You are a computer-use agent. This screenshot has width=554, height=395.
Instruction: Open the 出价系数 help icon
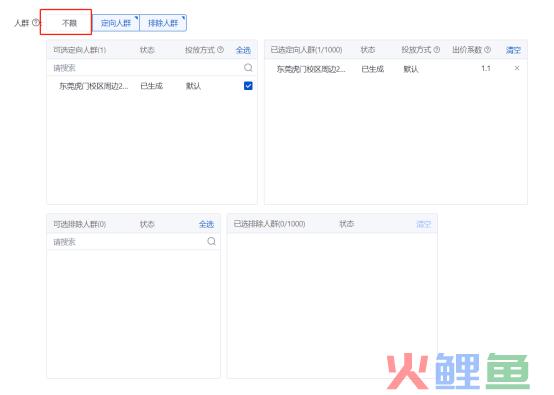click(x=488, y=50)
